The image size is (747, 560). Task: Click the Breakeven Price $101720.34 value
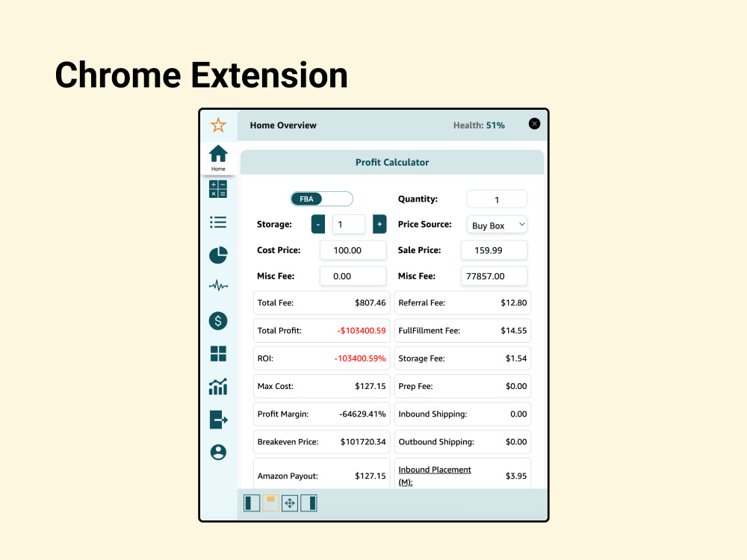tap(363, 442)
